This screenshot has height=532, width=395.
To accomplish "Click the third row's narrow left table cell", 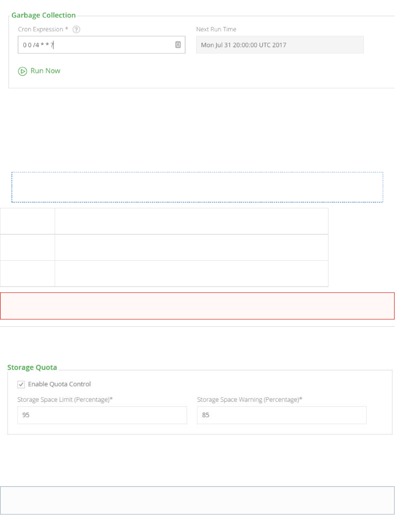I will point(28,274).
